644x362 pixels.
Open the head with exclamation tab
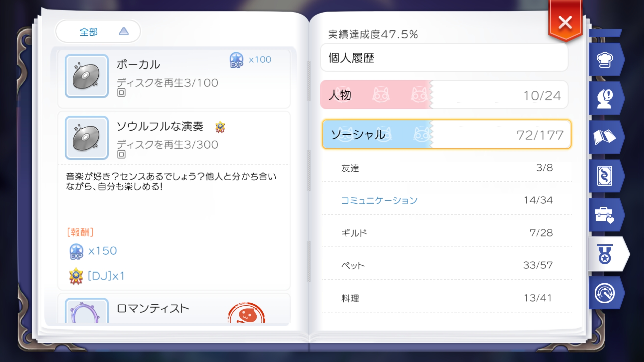pos(605,99)
